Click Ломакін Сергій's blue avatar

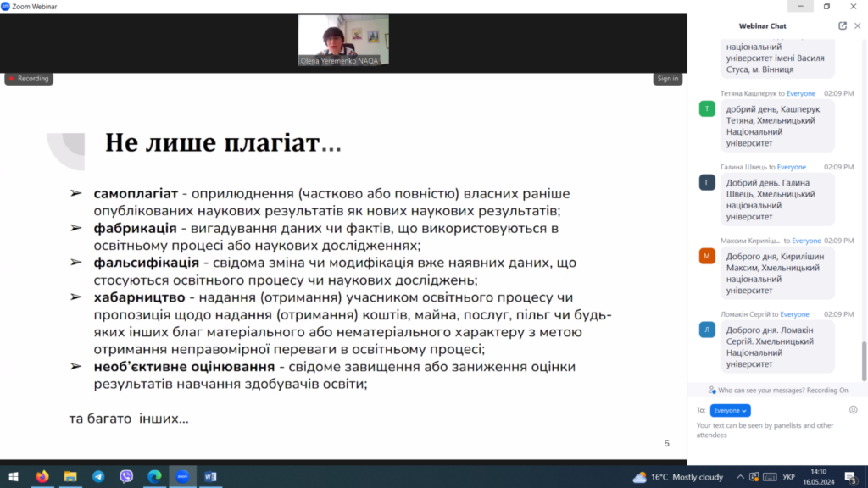click(707, 330)
